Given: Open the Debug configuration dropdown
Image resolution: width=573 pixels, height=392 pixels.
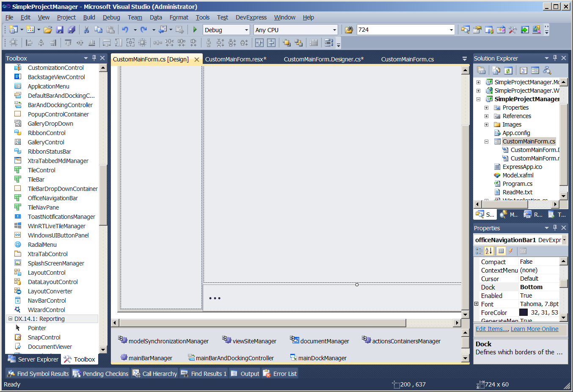Looking at the screenshot, I should click(246, 30).
